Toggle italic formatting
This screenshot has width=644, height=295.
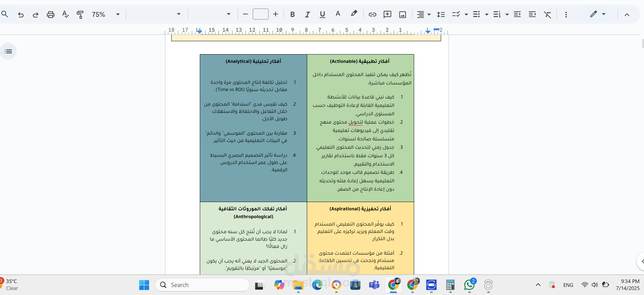tap(307, 15)
